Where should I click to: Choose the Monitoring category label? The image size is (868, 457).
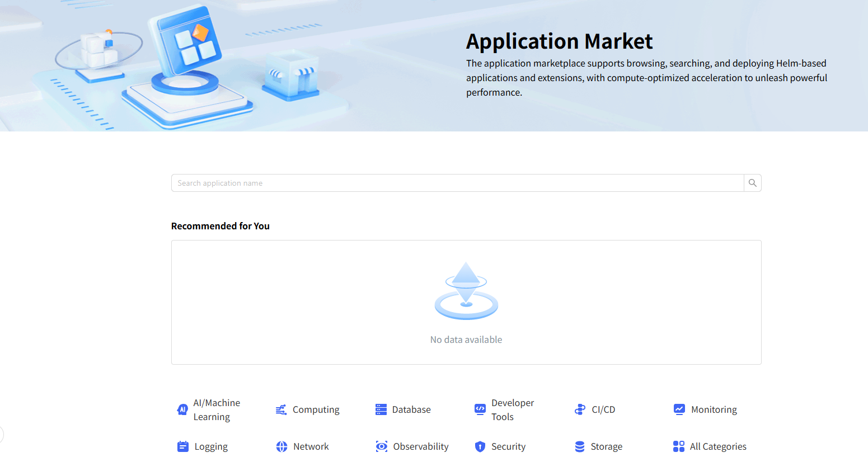pos(714,409)
